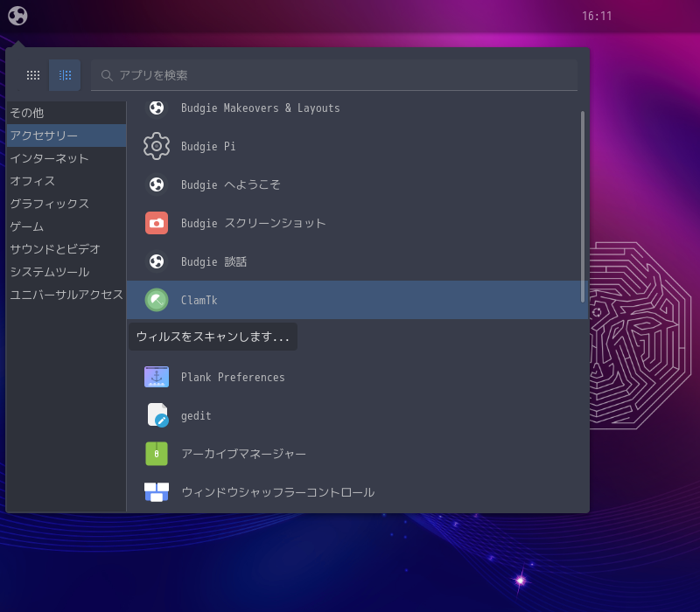Select the システムツール category

point(66,272)
